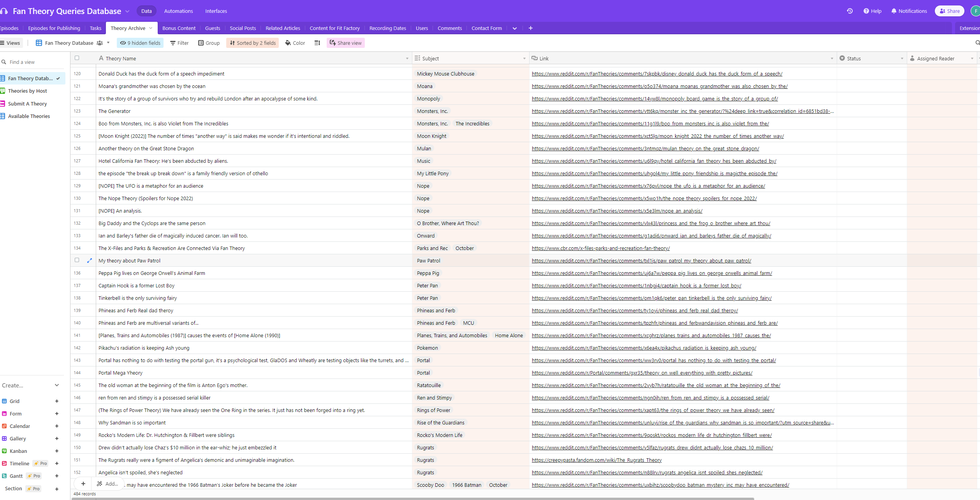Click the horizontal scrollbar at bottom
980x500 pixels.
click(413, 498)
